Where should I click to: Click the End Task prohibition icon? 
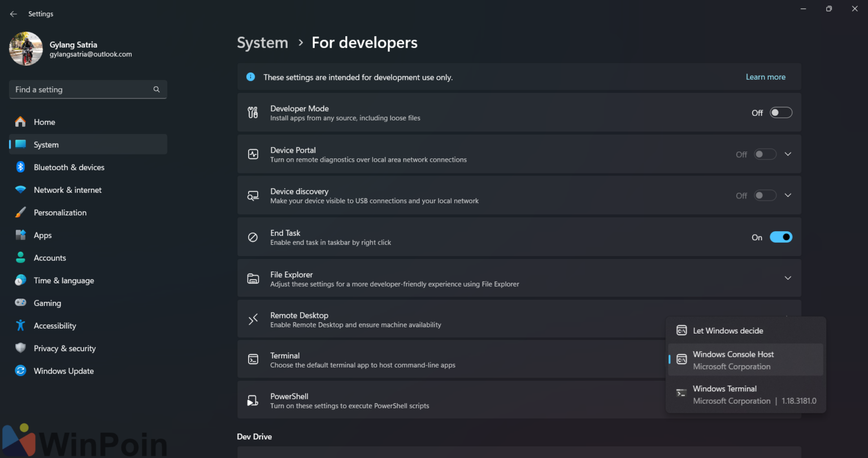[253, 237]
